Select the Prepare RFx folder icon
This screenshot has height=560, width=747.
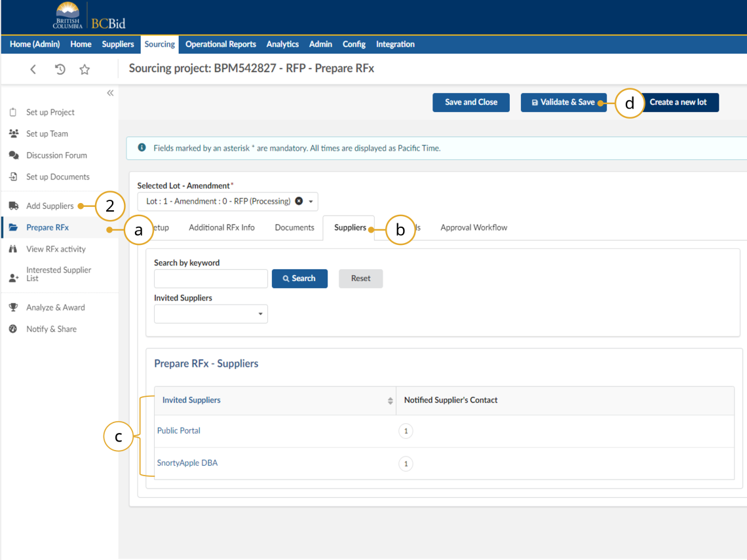pos(12,227)
